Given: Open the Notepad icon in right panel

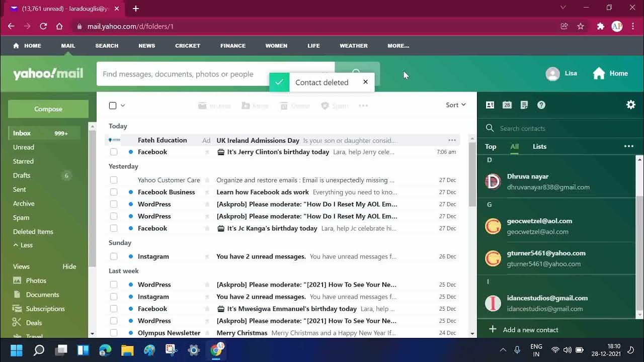Looking at the screenshot, I should coord(524,105).
